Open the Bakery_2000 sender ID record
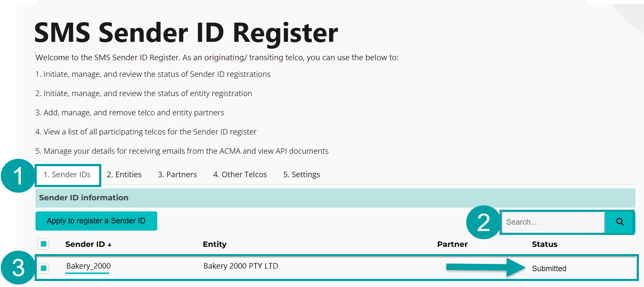Screen dimensions: 644x287 click(87, 266)
